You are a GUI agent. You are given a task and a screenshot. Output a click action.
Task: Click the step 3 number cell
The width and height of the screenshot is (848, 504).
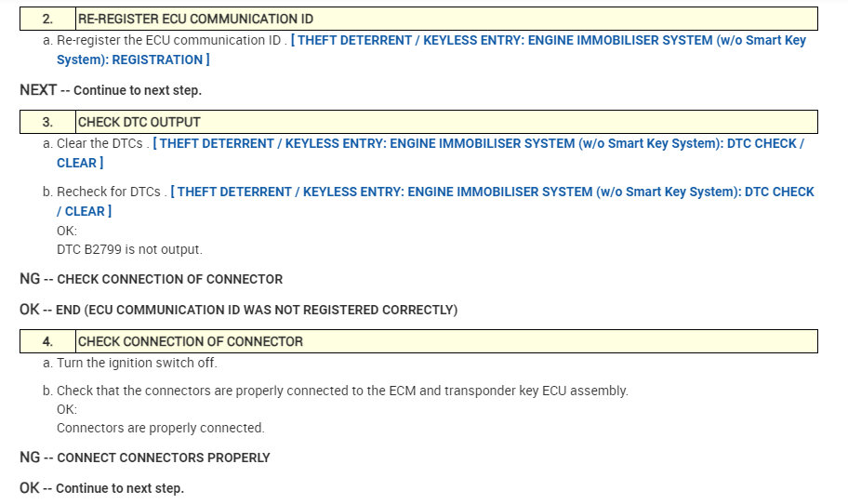click(47, 122)
